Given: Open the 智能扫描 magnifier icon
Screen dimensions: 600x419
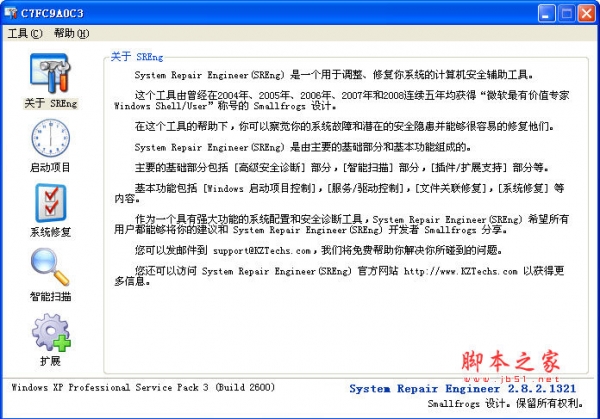Looking at the screenshot, I should 50,267.
